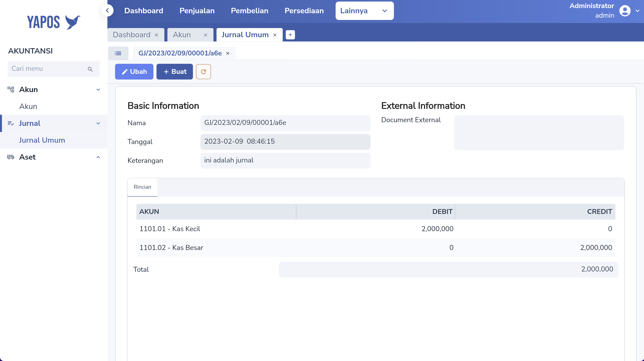Click the Kas Besar debit value 0
The width and height of the screenshot is (644, 361).
(451, 248)
